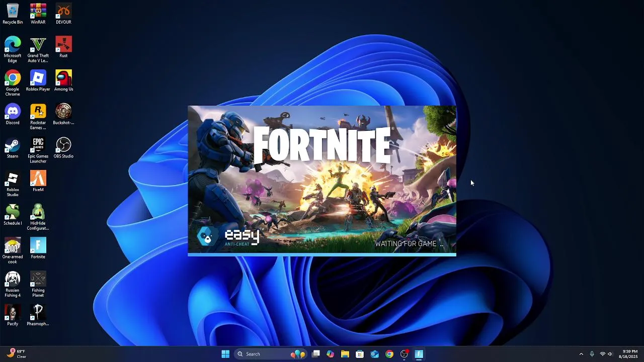Select the Rockstar Games Launcher shortcut
The height and width of the screenshot is (362, 644).
(38, 117)
